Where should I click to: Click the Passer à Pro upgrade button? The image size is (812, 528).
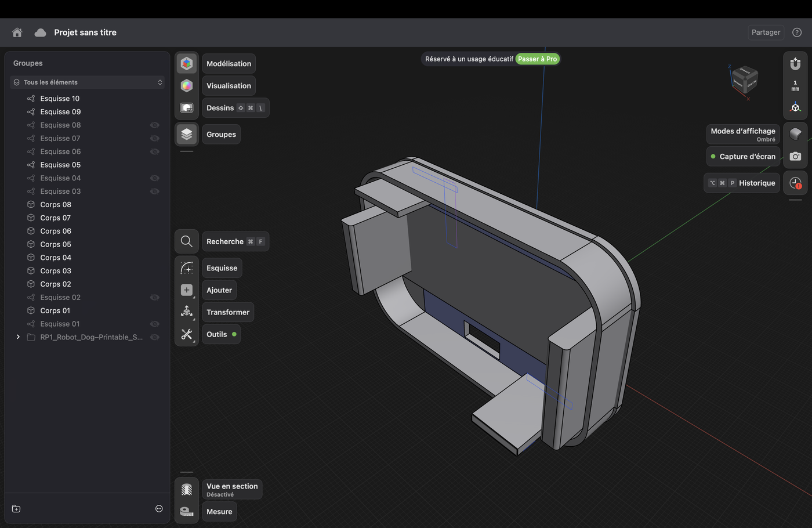(x=537, y=59)
